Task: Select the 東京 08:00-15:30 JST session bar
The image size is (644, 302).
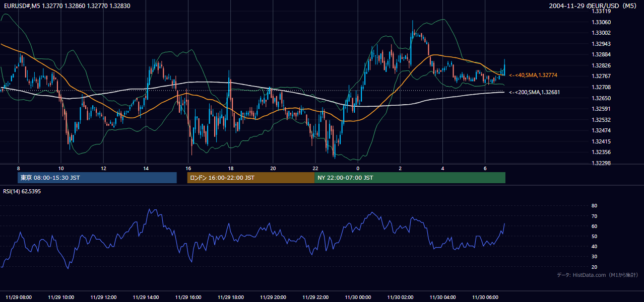Action: 97,178
